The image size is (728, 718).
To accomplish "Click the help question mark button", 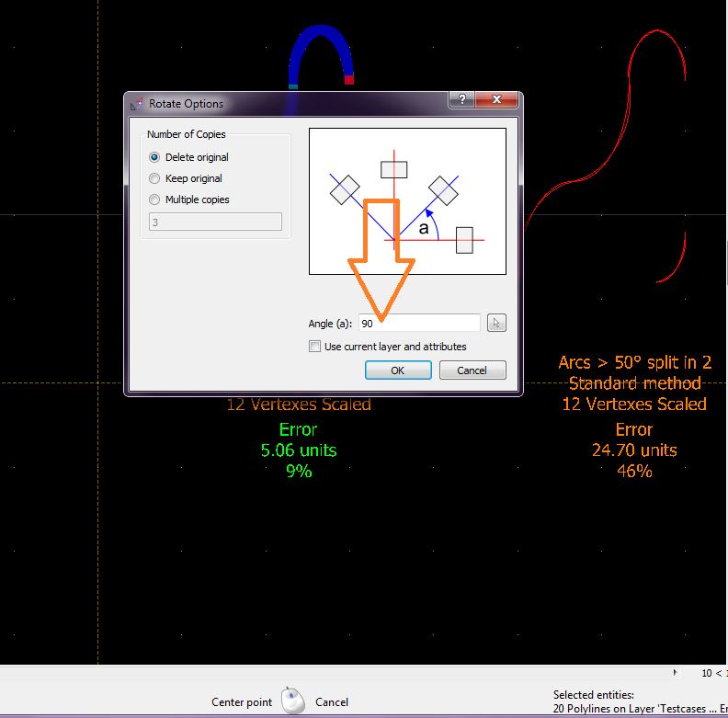I will [x=461, y=100].
